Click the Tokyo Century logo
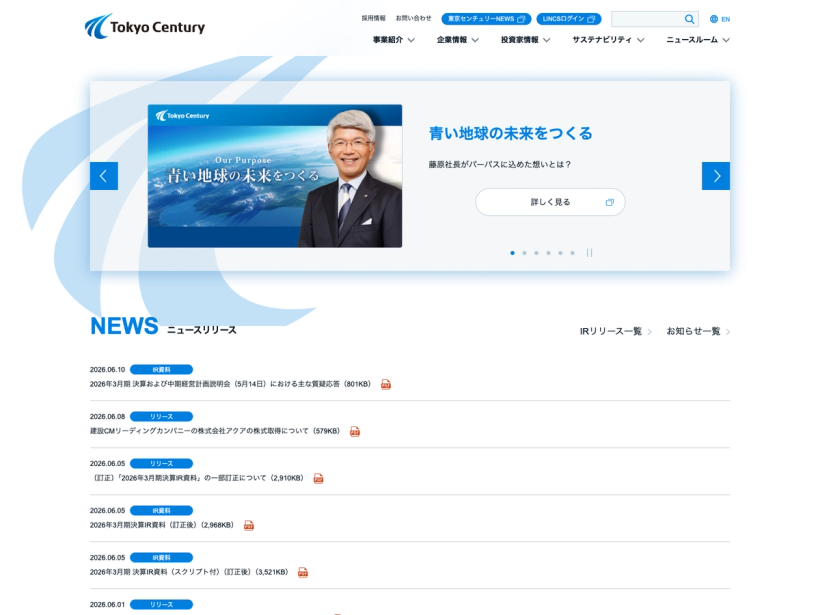 (145, 26)
